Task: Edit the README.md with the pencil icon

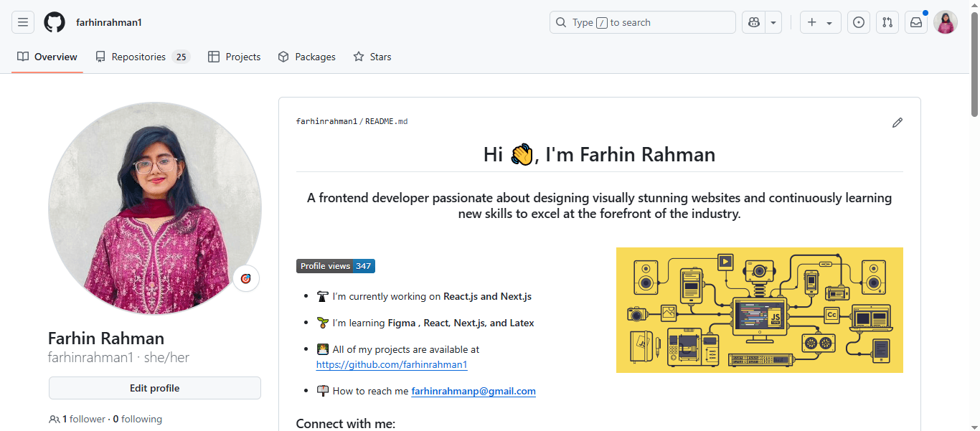Action: click(897, 123)
